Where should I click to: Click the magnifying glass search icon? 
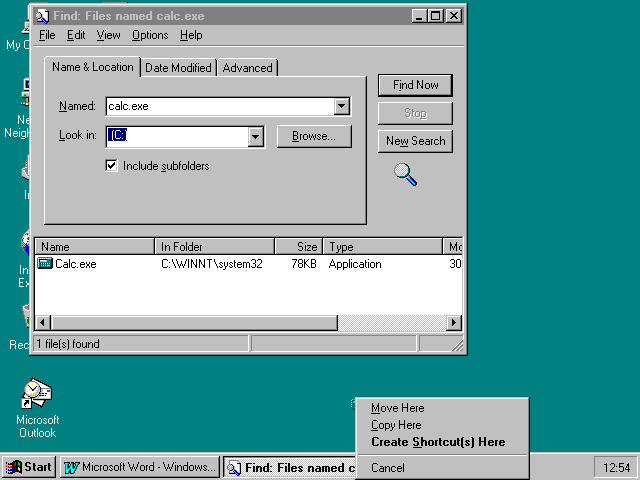coord(405,174)
